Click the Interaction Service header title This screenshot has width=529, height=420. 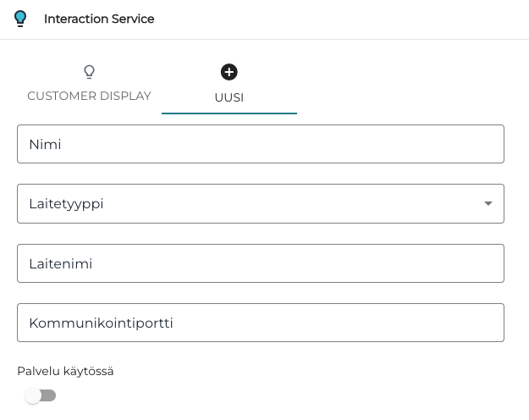point(99,19)
